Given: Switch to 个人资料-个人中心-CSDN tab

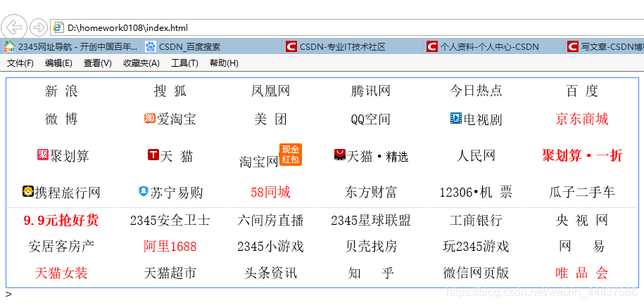Looking at the screenshot, I should click(x=494, y=46).
